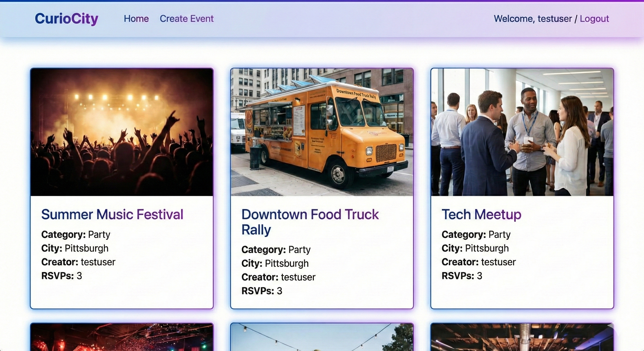Click the CurioCity logo
This screenshot has width=644, height=351.
67,19
